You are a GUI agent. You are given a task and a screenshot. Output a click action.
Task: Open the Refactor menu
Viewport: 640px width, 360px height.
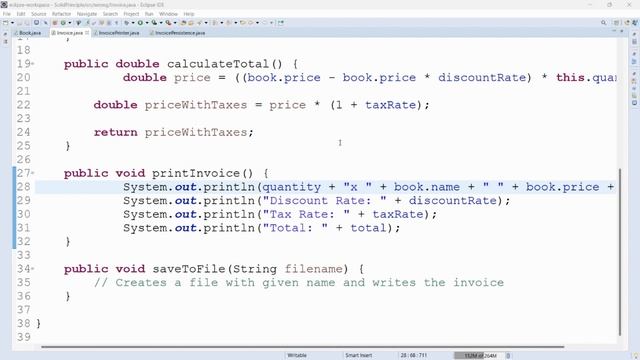(62, 14)
